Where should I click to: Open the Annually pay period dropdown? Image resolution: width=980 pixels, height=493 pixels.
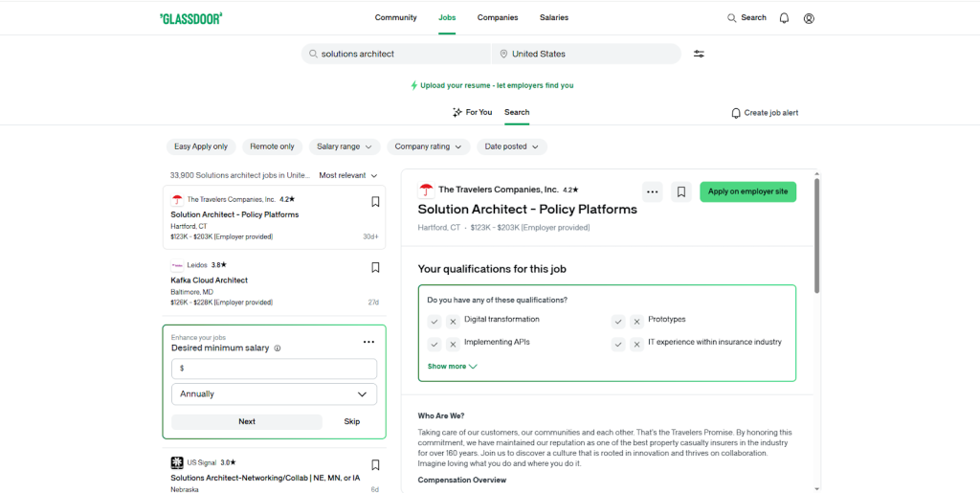(x=274, y=394)
